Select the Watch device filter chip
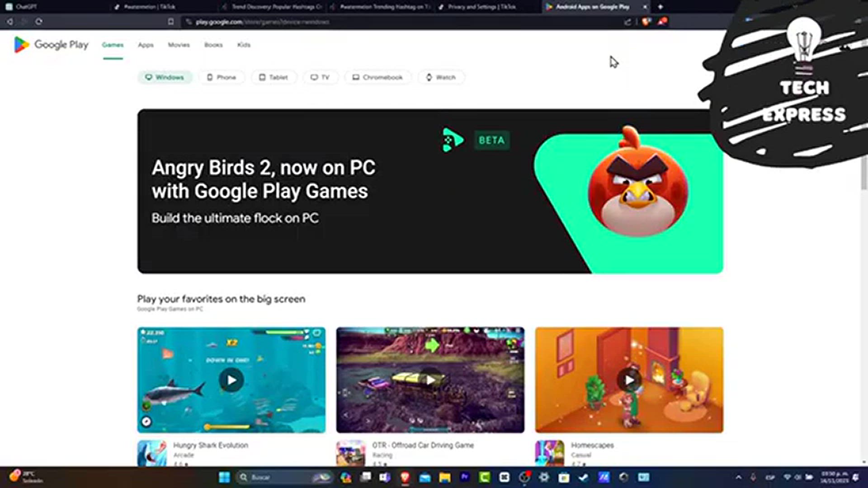 tap(441, 77)
